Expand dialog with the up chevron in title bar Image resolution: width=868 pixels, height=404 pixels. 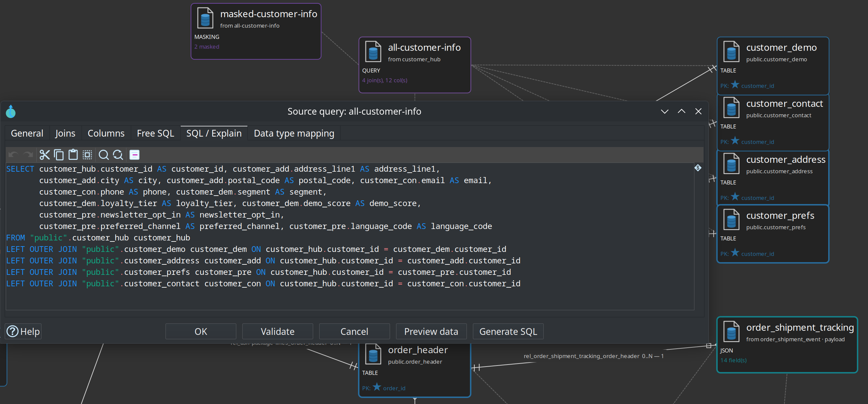click(x=681, y=111)
